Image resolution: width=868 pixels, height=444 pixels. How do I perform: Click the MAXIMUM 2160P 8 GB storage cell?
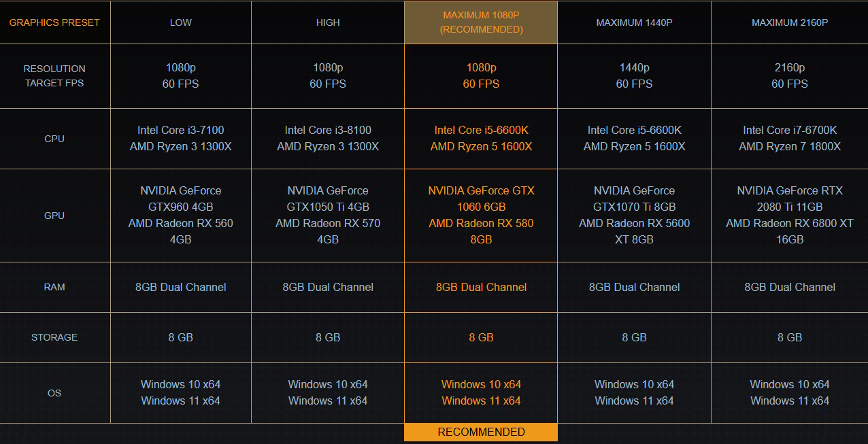pos(790,337)
